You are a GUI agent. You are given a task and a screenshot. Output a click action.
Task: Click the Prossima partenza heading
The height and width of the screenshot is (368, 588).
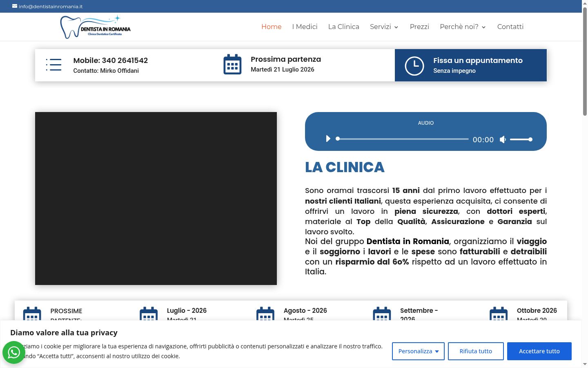pyautogui.click(x=286, y=59)
